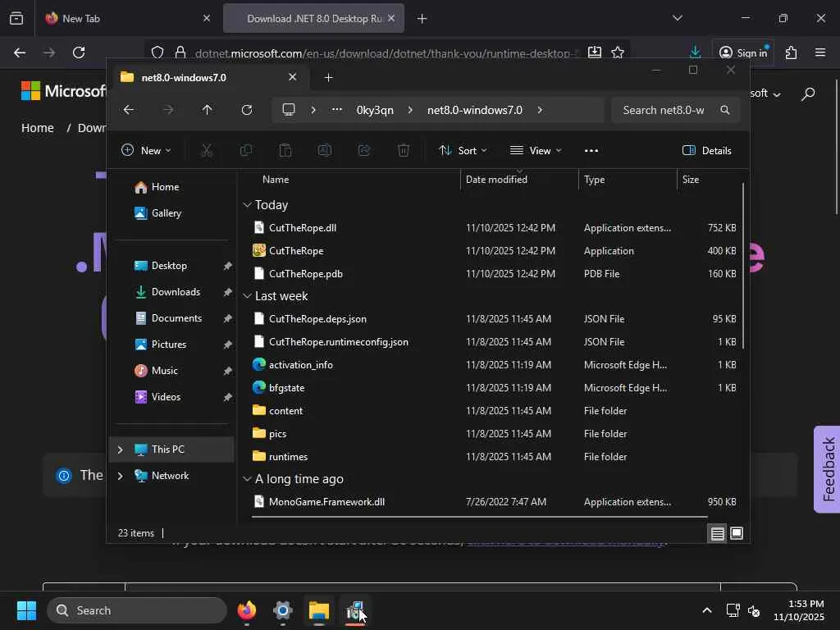The image size is (840, 630).
Task: Expand Network in navigation pane
Action: point(120,476)
